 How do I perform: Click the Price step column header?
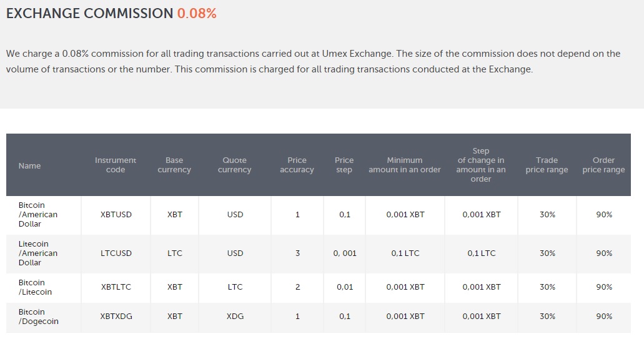tap(344, 165)
